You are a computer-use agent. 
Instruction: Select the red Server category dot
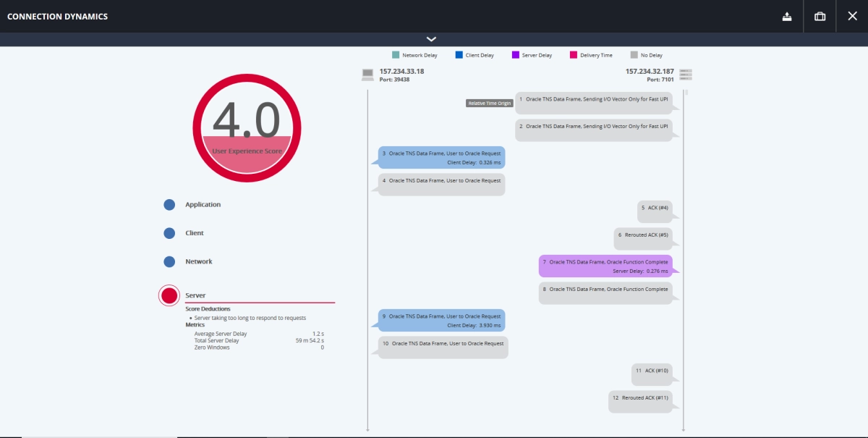[x=169, y=295]
